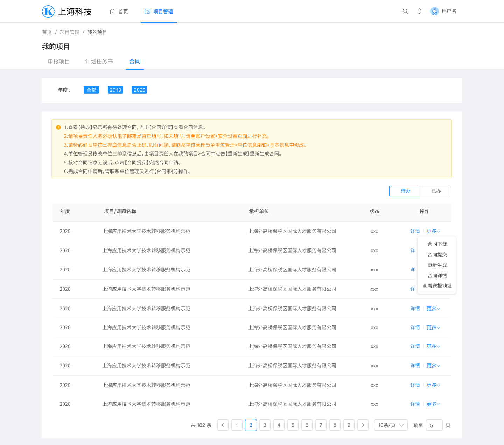Choose 重新生成 from the dropdown menu
This screenshot has width=504, height=445.
[x=437, y=265]
